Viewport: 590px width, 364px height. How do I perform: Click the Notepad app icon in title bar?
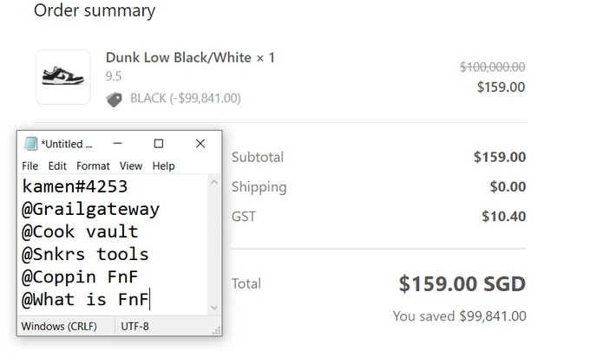click(30, 144)
